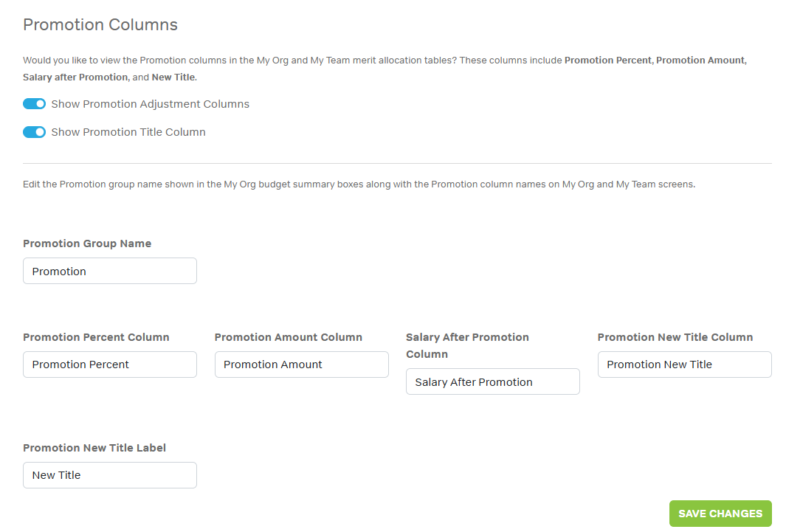Click into the Promotion Amount Column field

[x=301, y=365]
